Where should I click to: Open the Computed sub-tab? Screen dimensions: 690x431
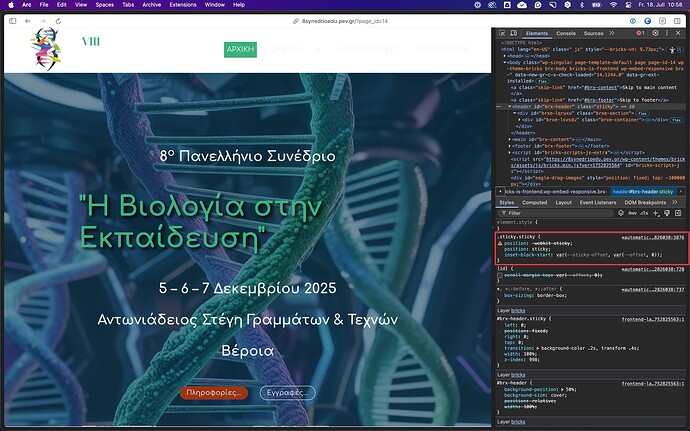pos(534,203)
